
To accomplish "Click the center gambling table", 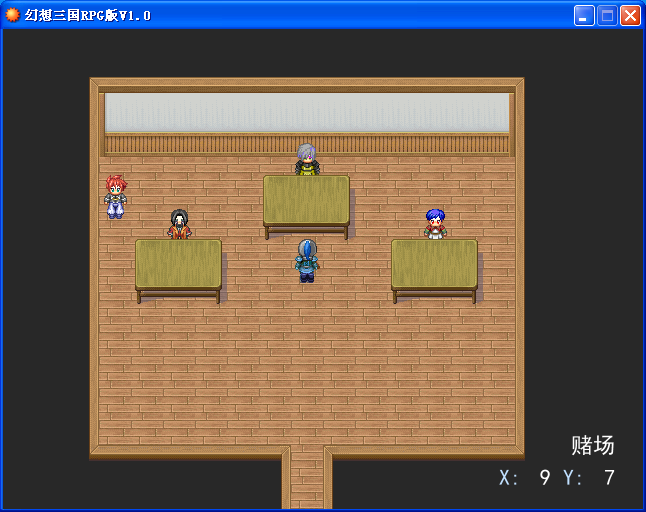I will point(307,207).
